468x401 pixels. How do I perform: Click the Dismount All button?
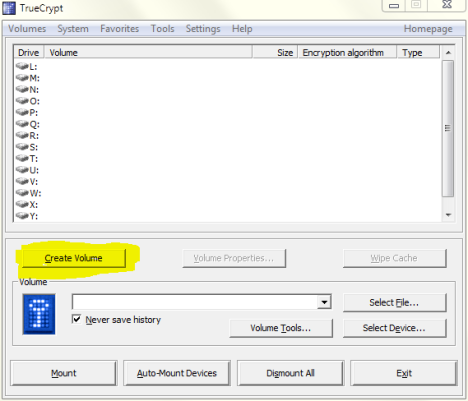[290, 373]
